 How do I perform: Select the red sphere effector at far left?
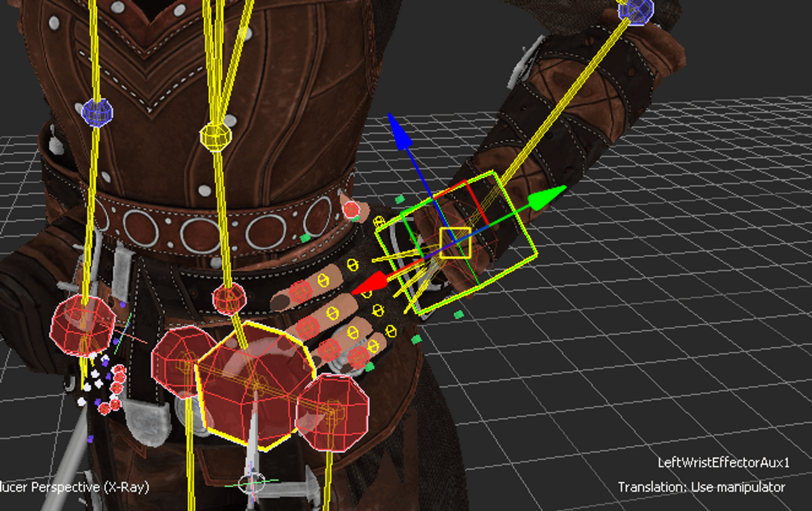(x=82, y=326)
